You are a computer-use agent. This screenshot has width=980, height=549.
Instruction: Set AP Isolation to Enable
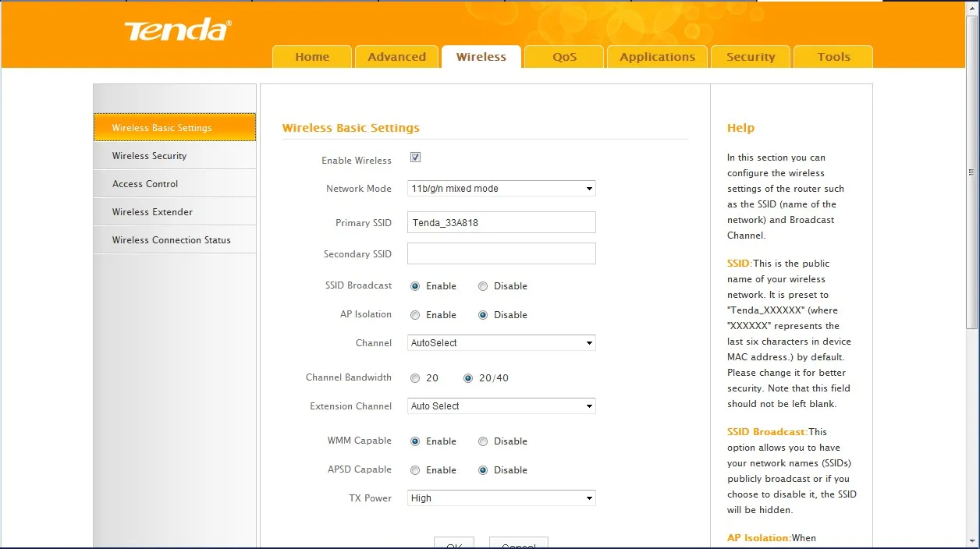(415, 315)
